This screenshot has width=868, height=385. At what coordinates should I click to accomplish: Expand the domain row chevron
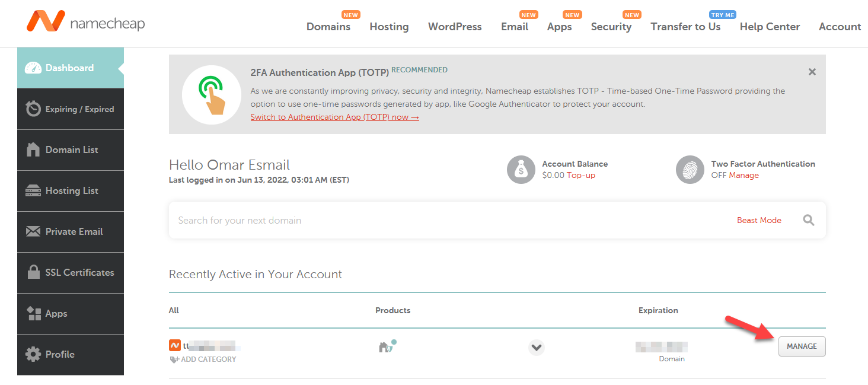[536, 348]
